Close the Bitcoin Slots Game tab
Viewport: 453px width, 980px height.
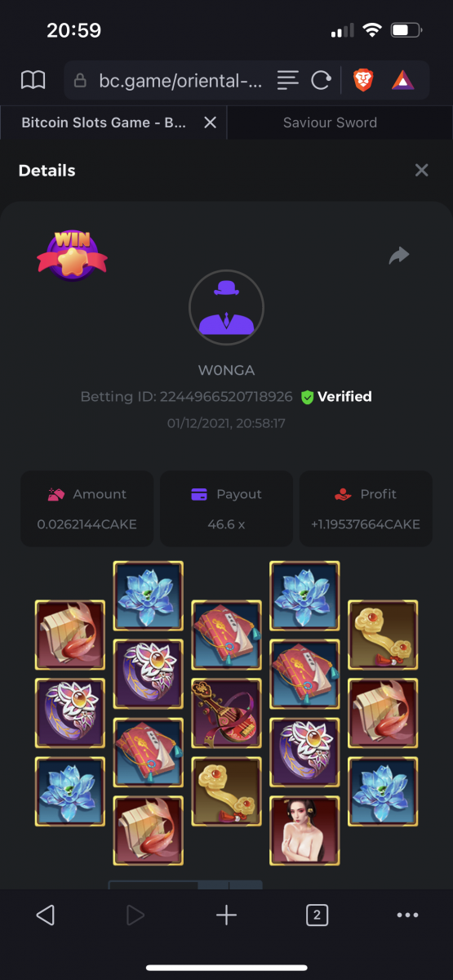click(x=210, y=122)
